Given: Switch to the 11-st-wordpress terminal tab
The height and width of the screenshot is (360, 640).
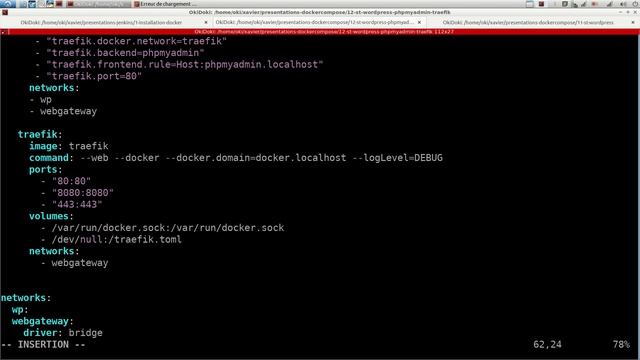Looking at the screenshot, I should 528,22.
